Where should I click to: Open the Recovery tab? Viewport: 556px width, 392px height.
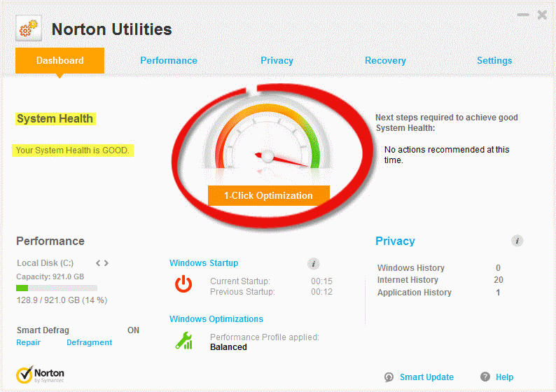385,61
